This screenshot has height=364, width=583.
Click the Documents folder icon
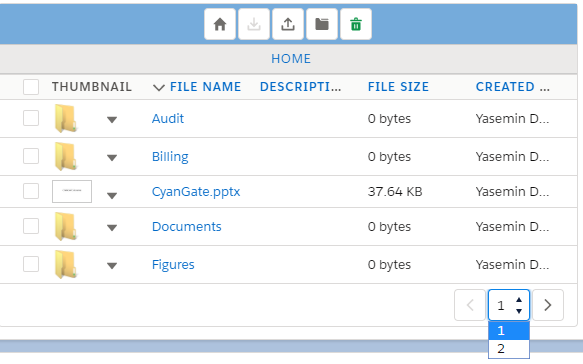pyautogui.click(x=66, y=226)
